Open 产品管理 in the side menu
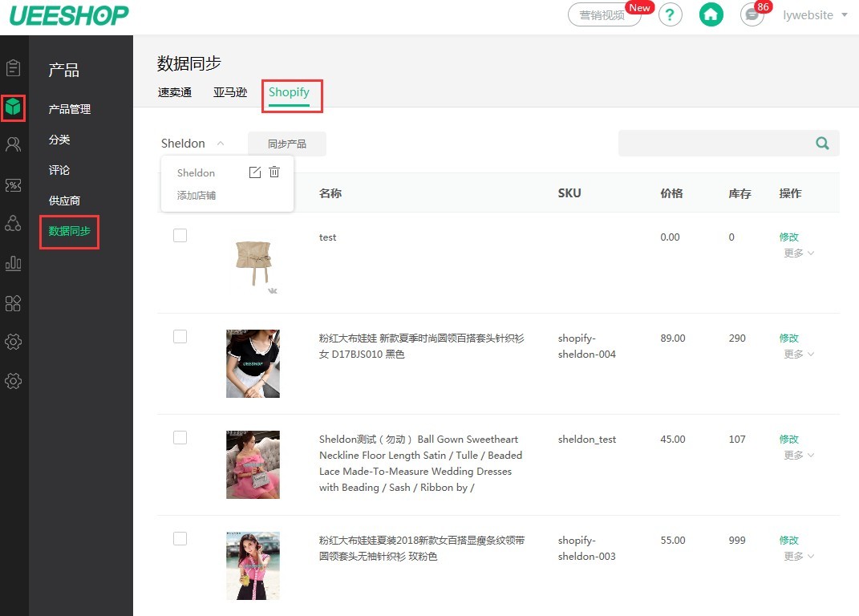The image size is (859, 616). [x=70, y=109]
